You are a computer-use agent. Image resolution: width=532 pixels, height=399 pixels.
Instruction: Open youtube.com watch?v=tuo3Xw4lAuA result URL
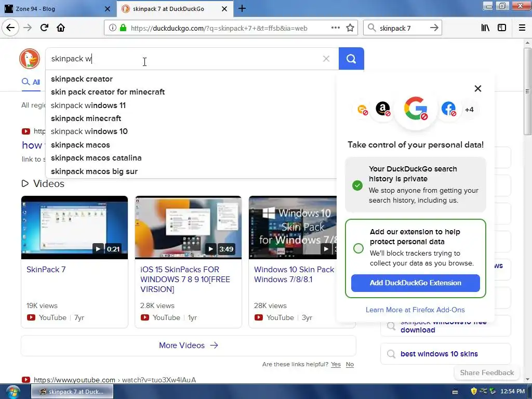(115, 380)
